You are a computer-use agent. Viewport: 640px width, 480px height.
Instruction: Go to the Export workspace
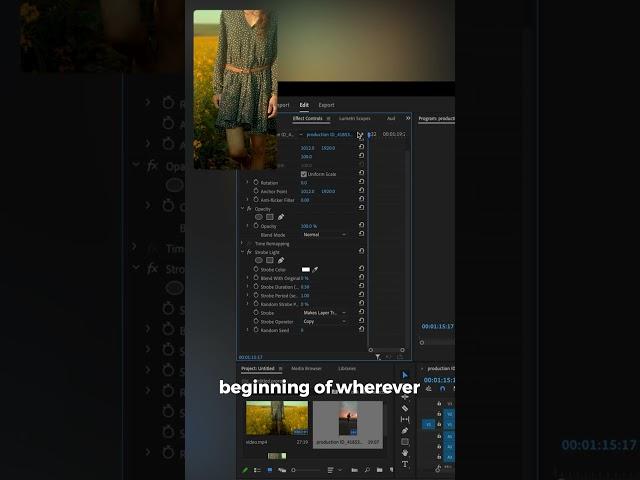pos(326,105)
